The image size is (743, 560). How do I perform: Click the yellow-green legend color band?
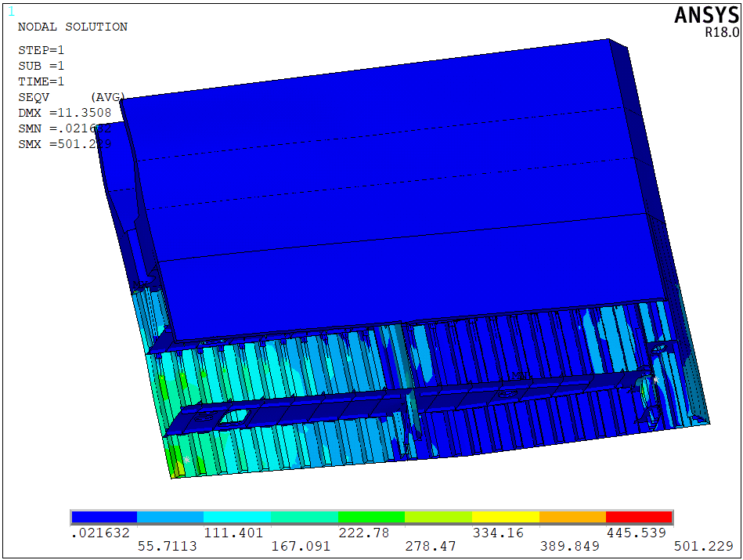pyautogui.click(x=438, y=517)
